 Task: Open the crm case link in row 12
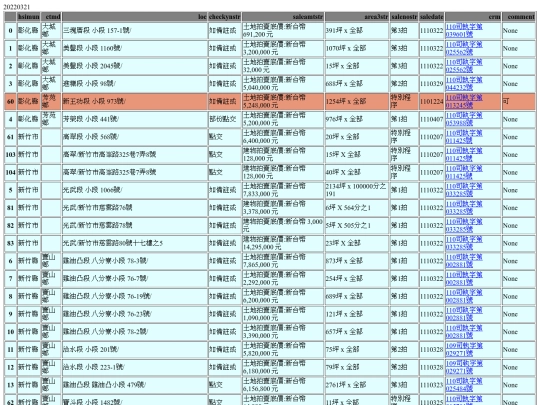(464, 367)
